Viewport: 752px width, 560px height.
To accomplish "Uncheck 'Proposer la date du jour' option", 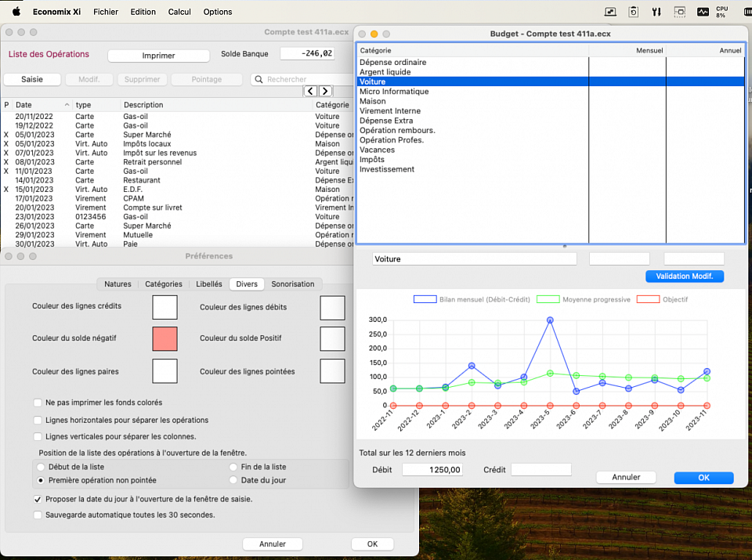I will click(x=38, y=499).
